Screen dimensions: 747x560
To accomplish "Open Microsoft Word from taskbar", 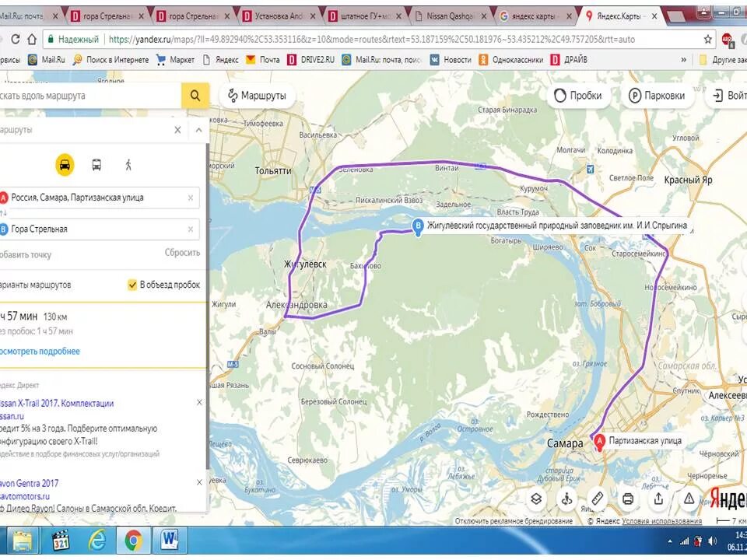I will point(169,541).
